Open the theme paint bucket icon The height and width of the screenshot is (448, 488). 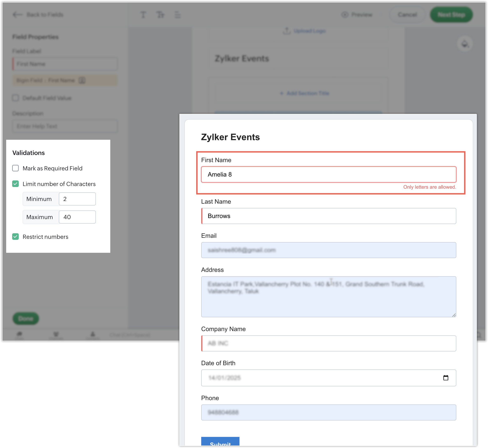(465, 44)
